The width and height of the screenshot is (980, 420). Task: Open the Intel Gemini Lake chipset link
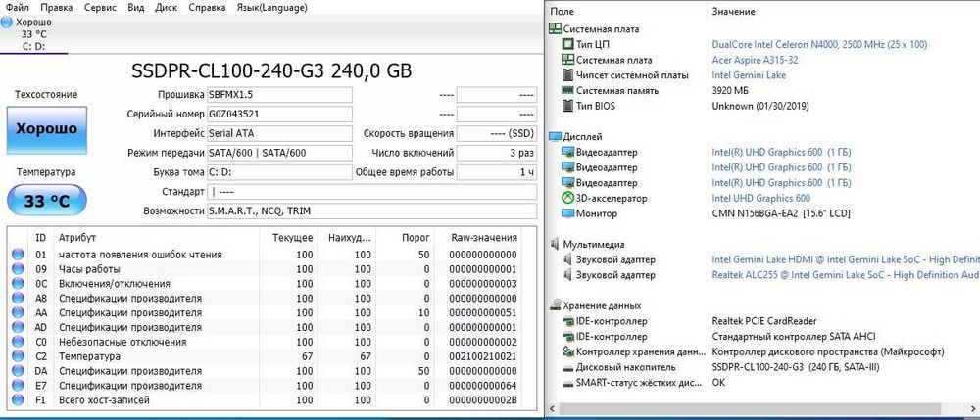coord(749,75)
